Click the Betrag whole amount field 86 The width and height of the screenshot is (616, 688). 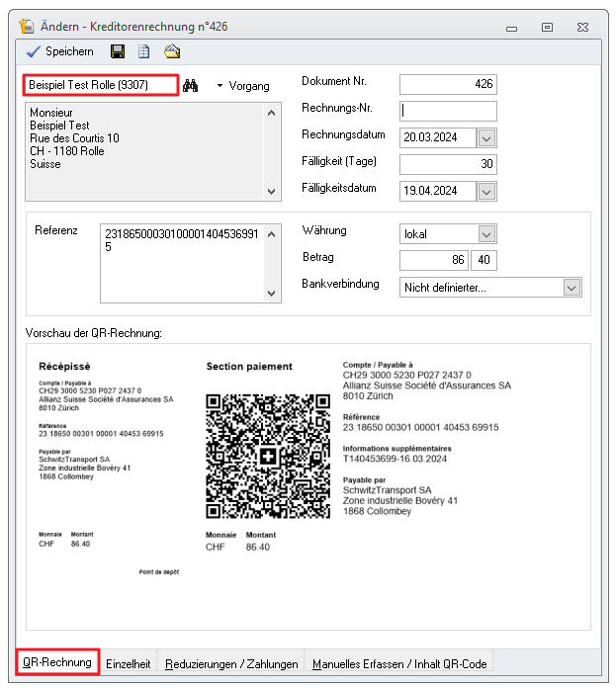point(434,260)
